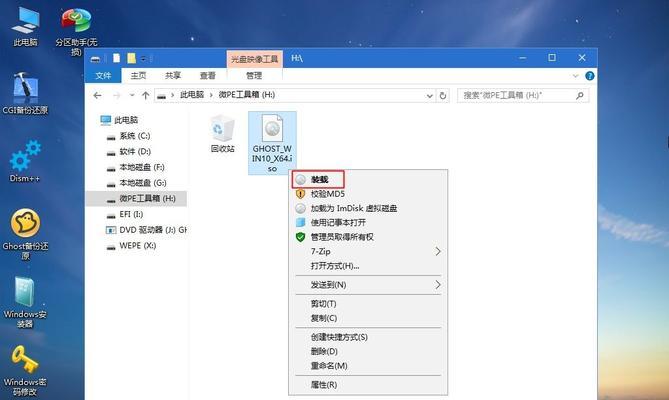Image resolution: width=669 pixels, height=400 pixels.
Task: Choose 删除(D) in context menu
Action: pos(368,351)
